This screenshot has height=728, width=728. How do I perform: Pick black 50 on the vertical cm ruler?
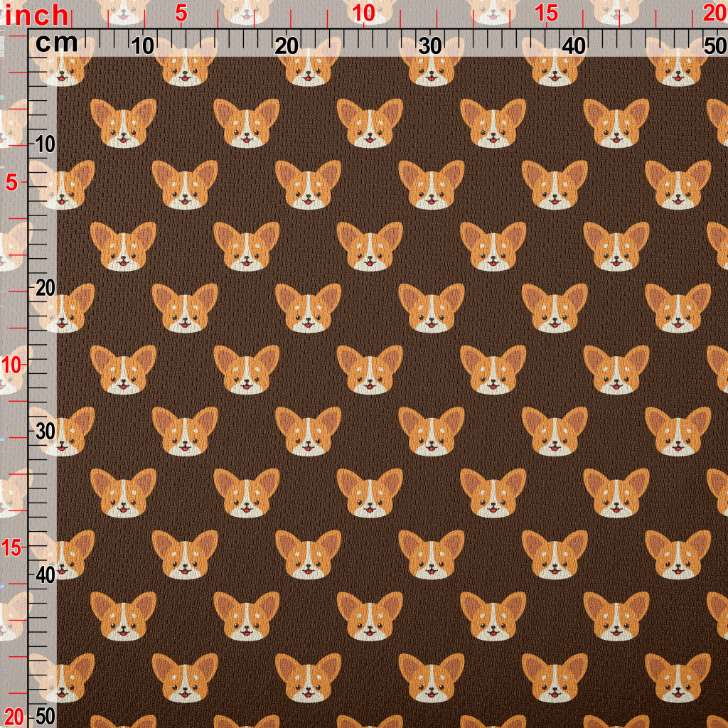pos(45,718)
